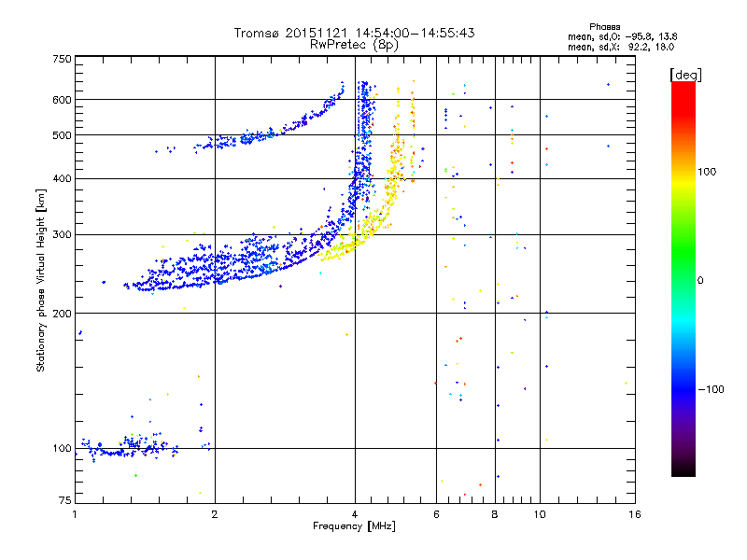
Task: Click the "[deg]" colorbar unit label
Action: (685, 75)
